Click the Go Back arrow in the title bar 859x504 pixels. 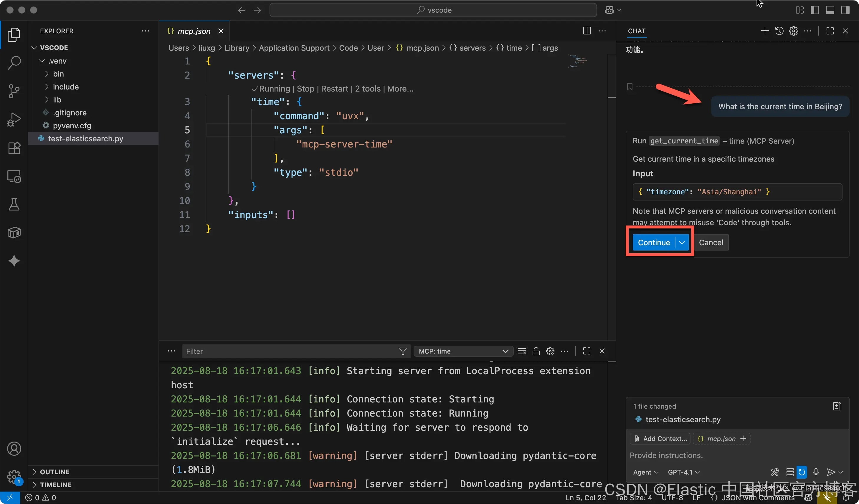click(x=242, y=10)
